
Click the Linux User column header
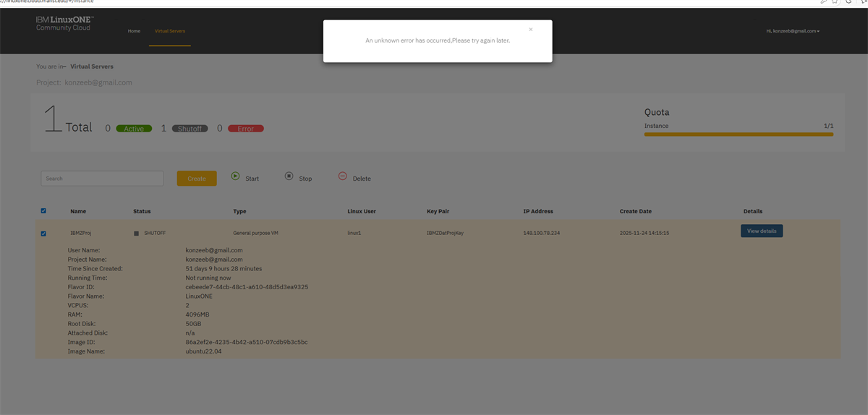(362, 211)
